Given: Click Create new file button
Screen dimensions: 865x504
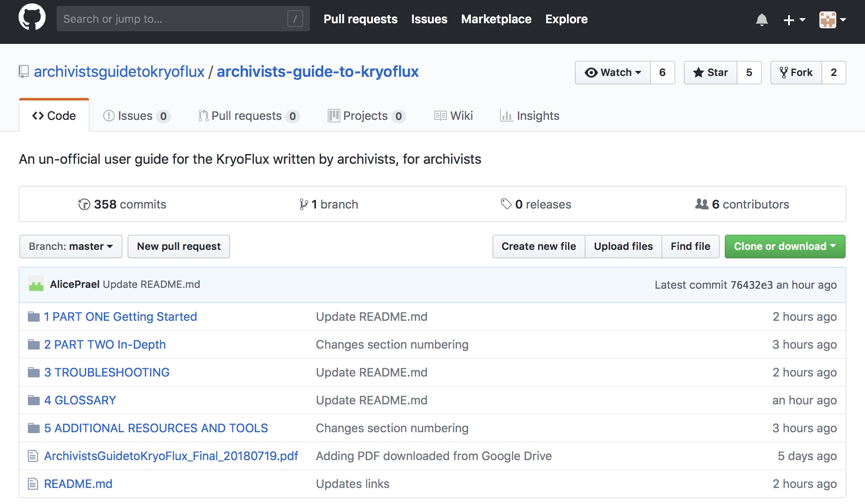Looking at the screenshot, I should pos(539,247).
